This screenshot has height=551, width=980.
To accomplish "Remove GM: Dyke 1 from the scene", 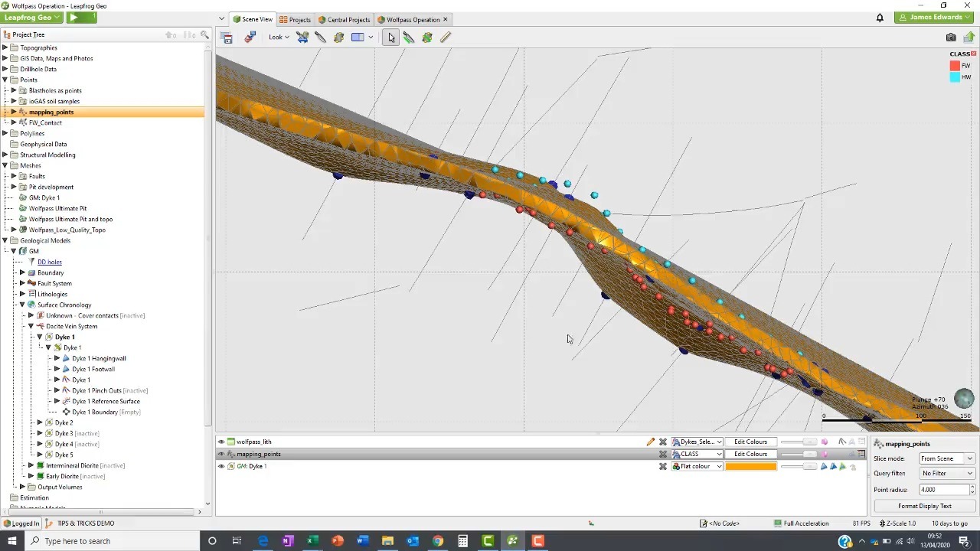I will click(x=663, y=466).
